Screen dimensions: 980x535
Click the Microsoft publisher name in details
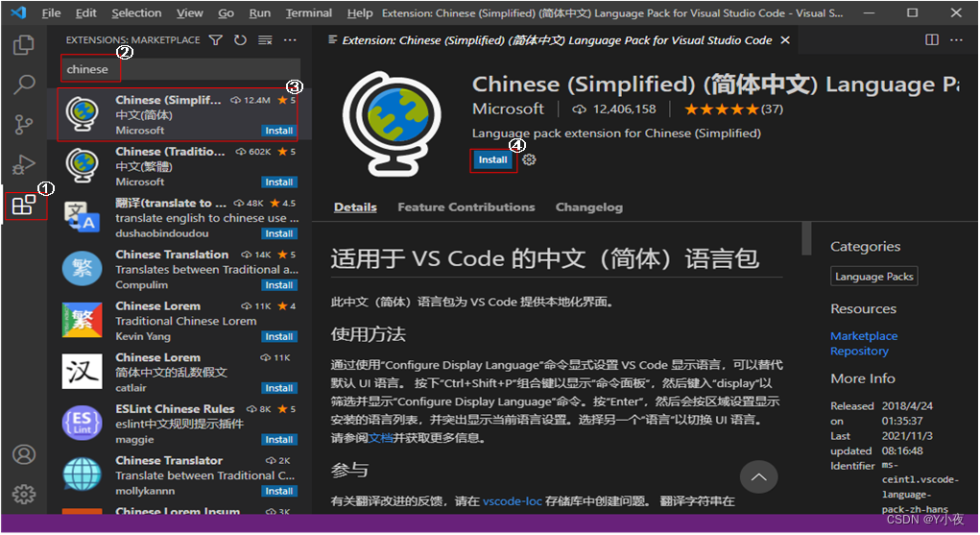[508, 109]
